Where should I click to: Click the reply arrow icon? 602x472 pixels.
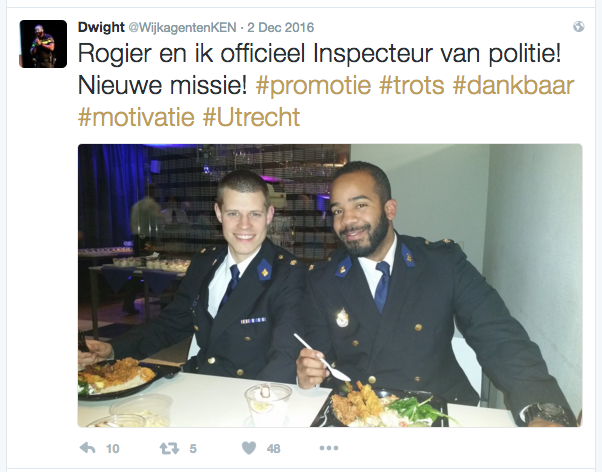[87, 448]
